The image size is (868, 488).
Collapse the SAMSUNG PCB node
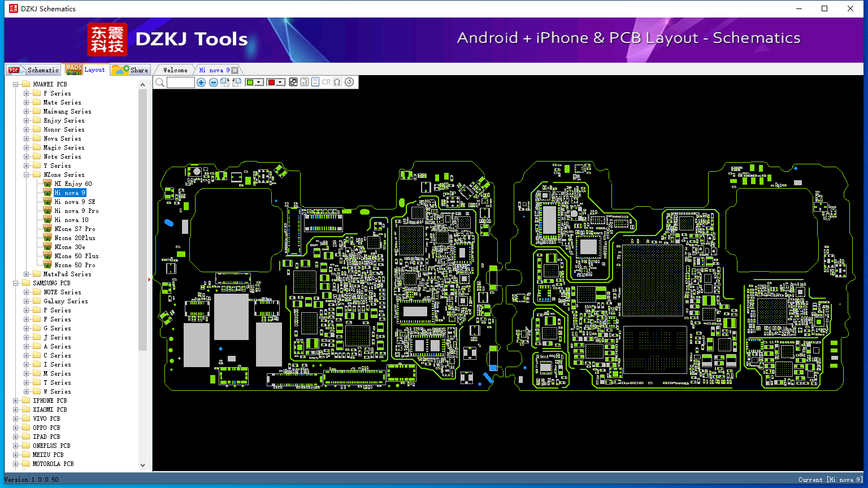click(x=16, y=283)
